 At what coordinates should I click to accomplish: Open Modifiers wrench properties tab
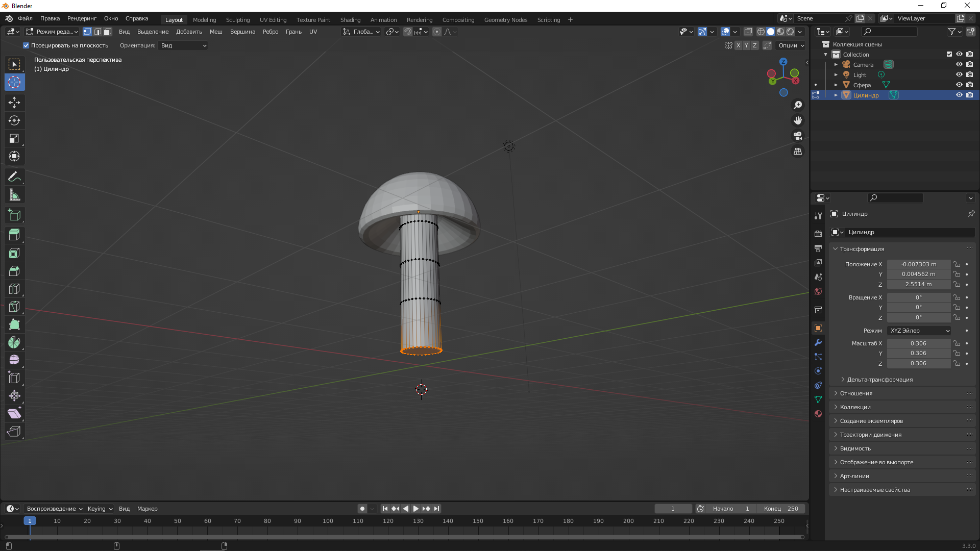[x=818, y=342]
